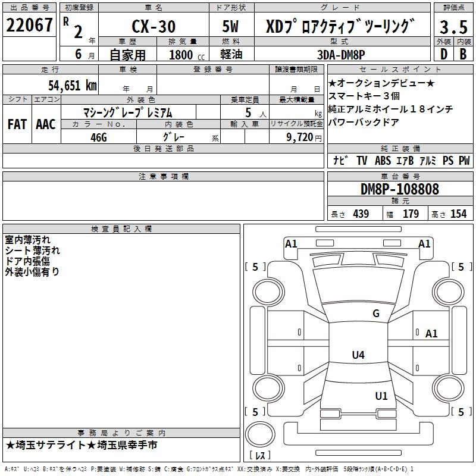Click length value 439
The height and width of the screenshot is (476, 476).
click(x=361, y=214)
